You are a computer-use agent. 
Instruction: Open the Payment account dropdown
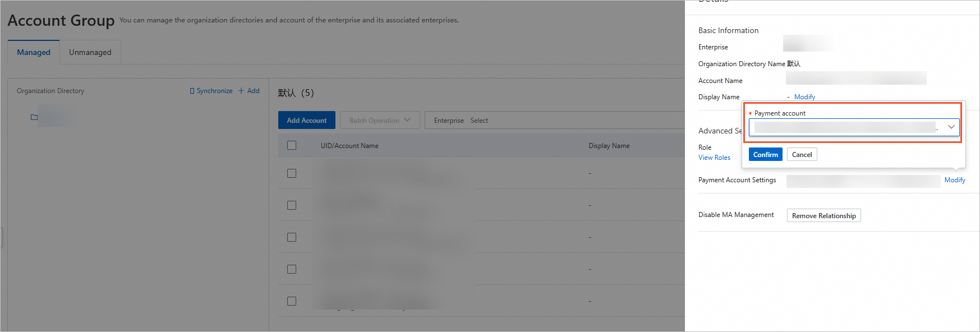coord(854,127)
